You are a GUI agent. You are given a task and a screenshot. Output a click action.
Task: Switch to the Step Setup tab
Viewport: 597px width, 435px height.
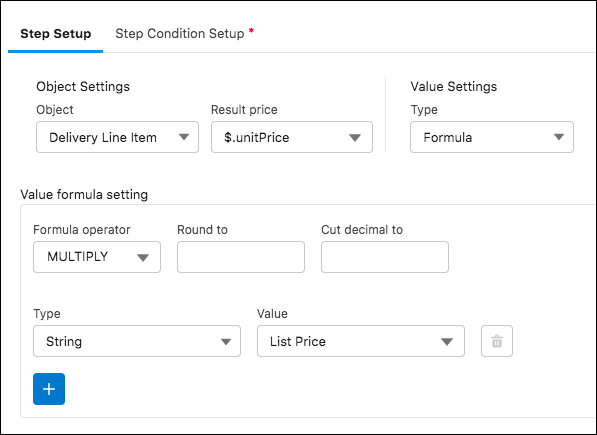tap(56, 34)
